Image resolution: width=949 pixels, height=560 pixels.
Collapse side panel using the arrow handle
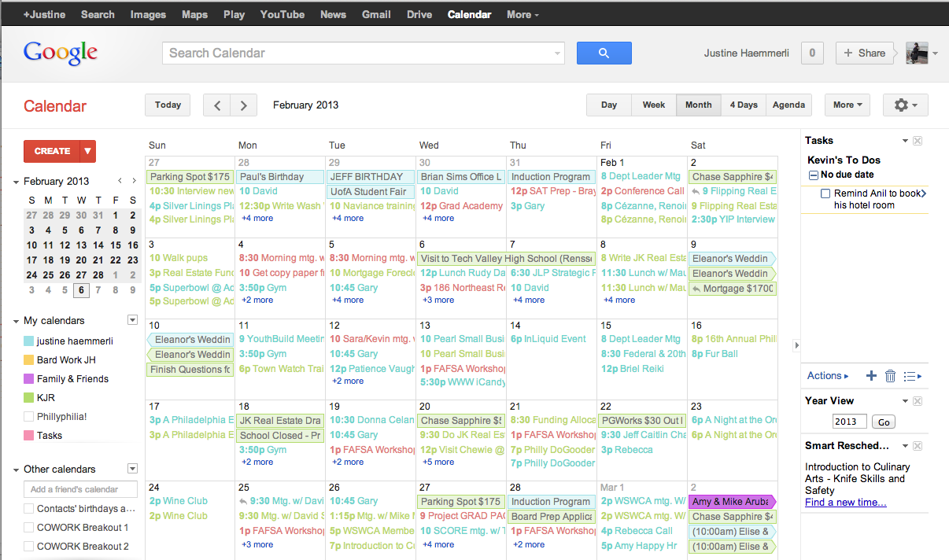click(x=796, y=345)
